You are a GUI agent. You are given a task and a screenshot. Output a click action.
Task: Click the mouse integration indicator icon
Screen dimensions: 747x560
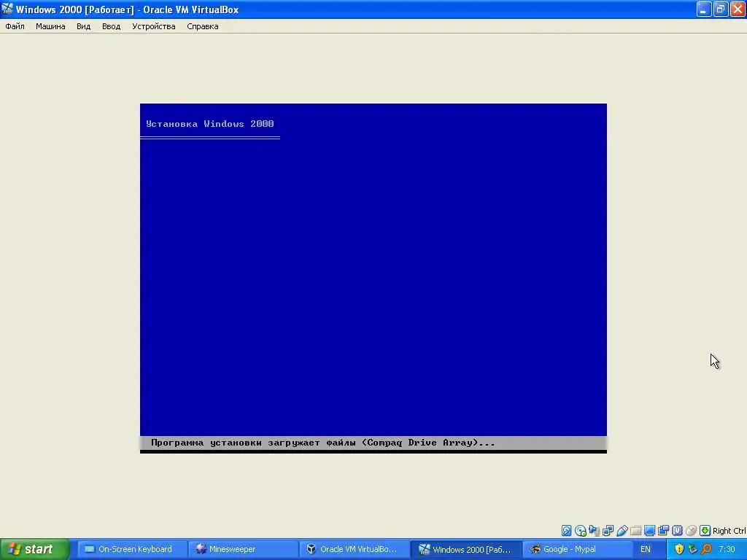pos(691,531)
